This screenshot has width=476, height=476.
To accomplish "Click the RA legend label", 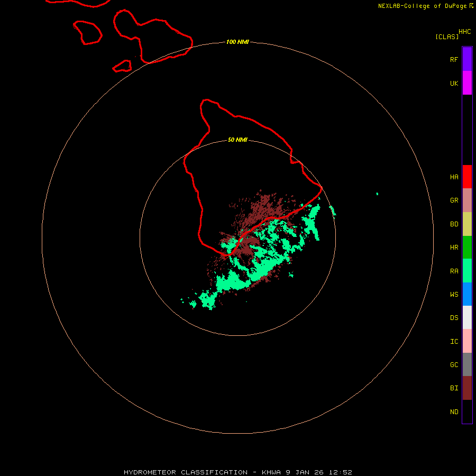I will [454, 271].
